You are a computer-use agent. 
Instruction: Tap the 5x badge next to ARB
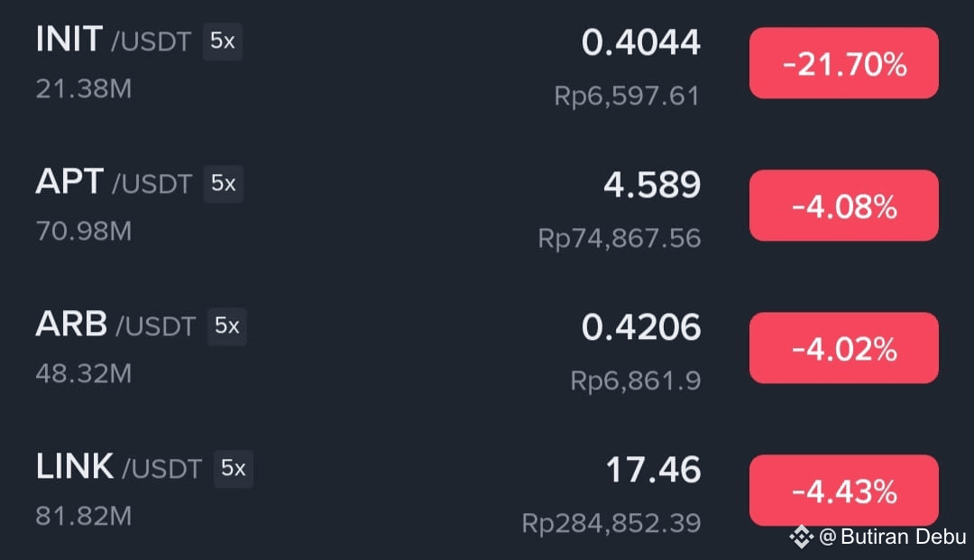click(x=227, y=326)
